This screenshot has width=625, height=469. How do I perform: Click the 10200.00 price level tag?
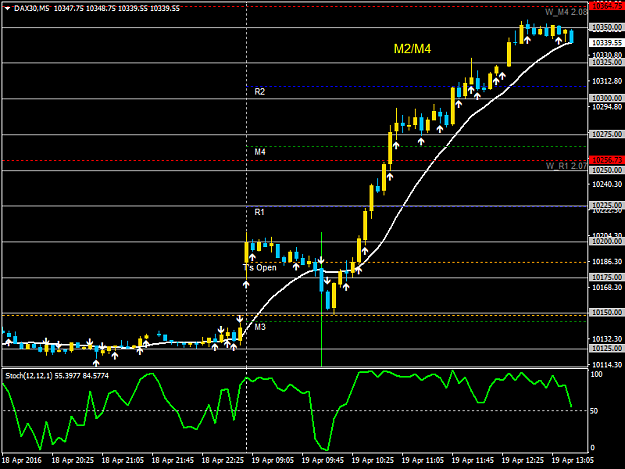click(x=607, y=241)
